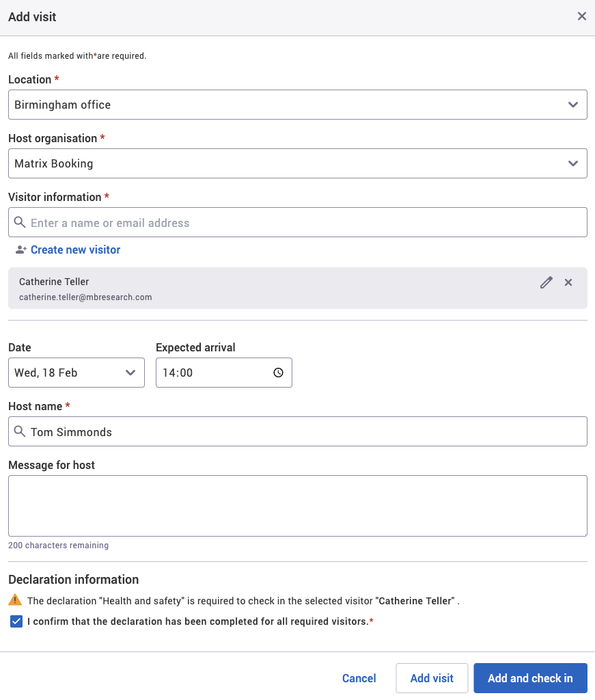Expand the Date dropdown showing Wed, 18 Feb
This screenshot has width=595, height=700.
pos(130,373)
